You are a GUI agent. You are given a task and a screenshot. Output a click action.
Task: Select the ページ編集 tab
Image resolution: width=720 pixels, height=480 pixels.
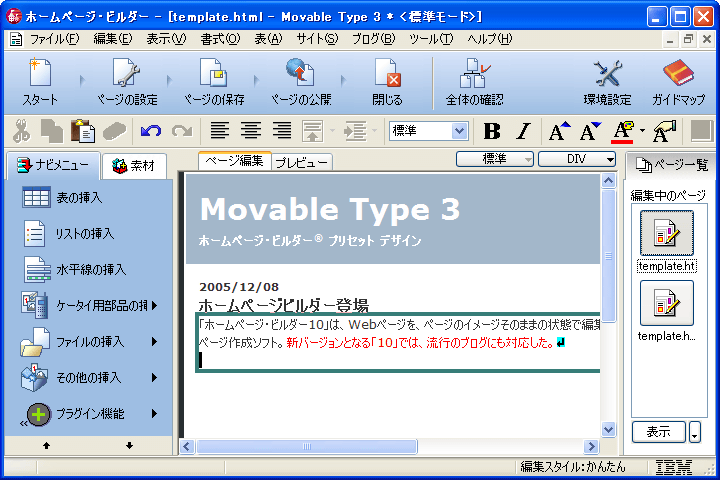pyautogui.click(x=234, y=161)
